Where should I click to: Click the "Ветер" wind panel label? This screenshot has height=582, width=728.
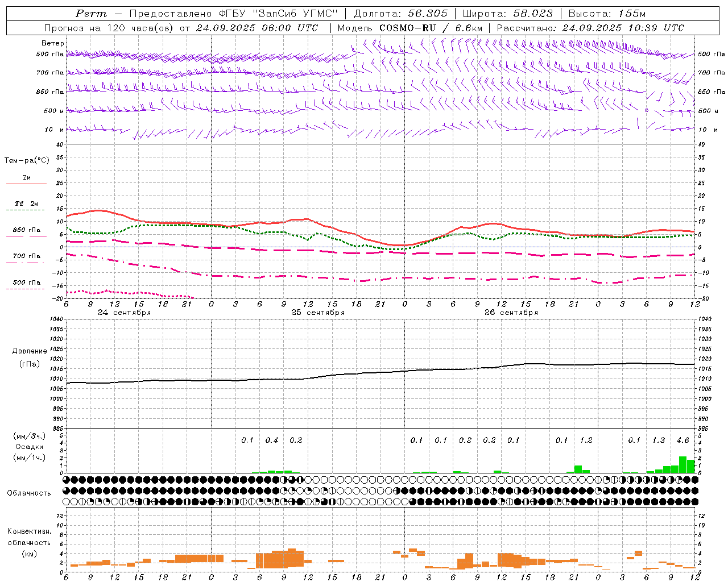[52, 43]
